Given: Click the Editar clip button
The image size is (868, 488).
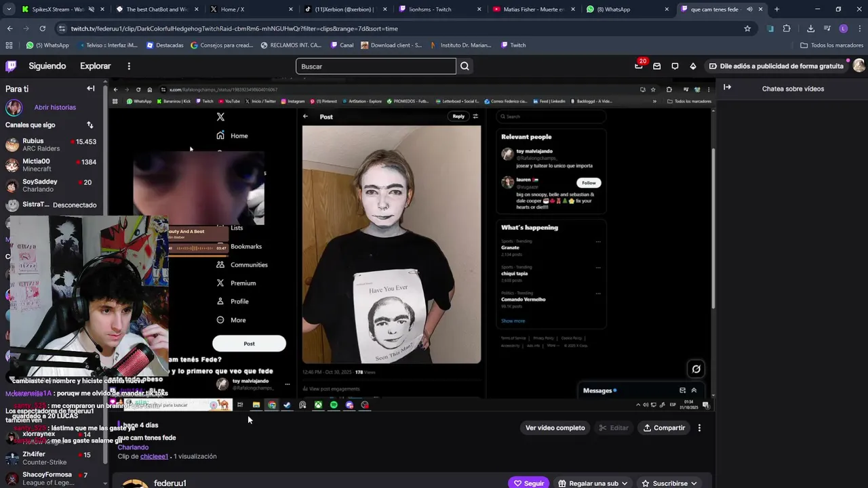Looking at the screenshot, I should tap(614, 428).
